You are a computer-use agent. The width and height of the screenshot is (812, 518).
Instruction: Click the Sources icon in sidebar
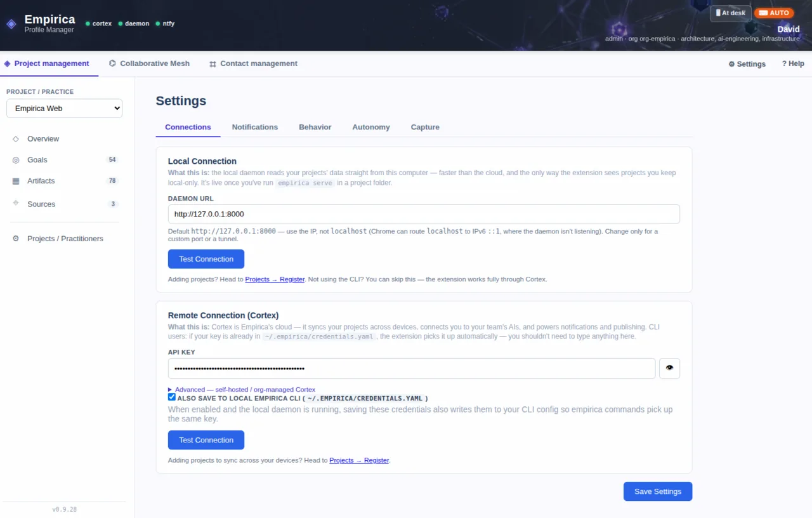click(x=16, y=203)
